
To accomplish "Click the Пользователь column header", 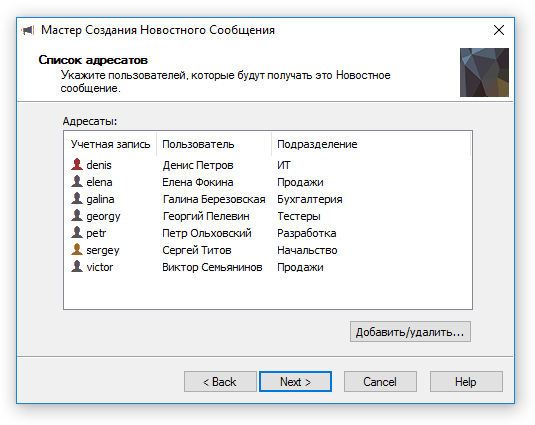I will [x=214, y=144].
